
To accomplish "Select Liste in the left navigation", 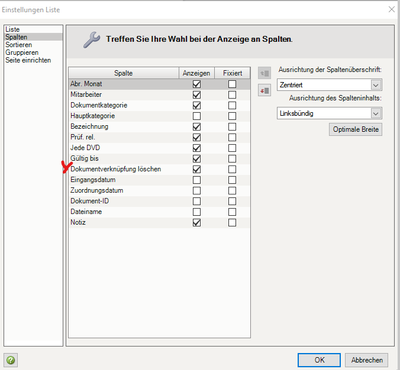I will click(13, 29).
